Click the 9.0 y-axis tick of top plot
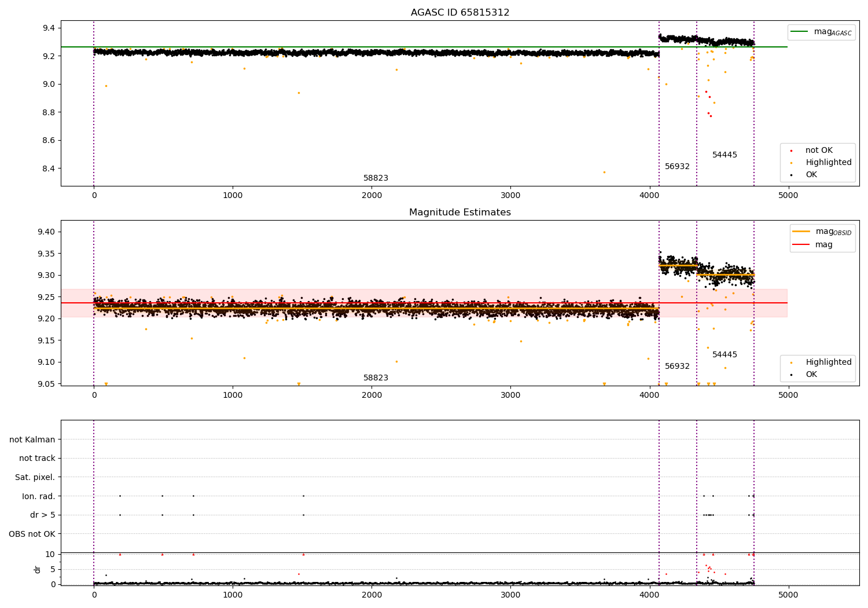The height and width of the screenshot is (608, 868). pos(49,85)
